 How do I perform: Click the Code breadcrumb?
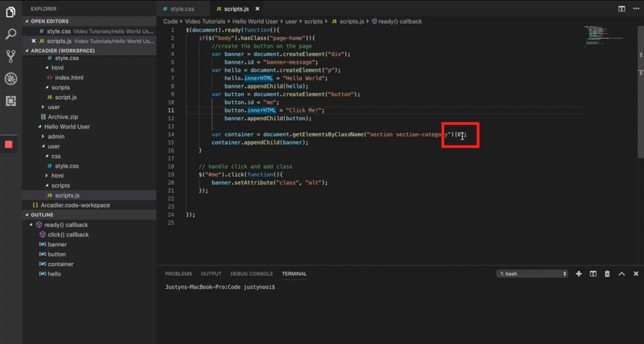point(171,22)
